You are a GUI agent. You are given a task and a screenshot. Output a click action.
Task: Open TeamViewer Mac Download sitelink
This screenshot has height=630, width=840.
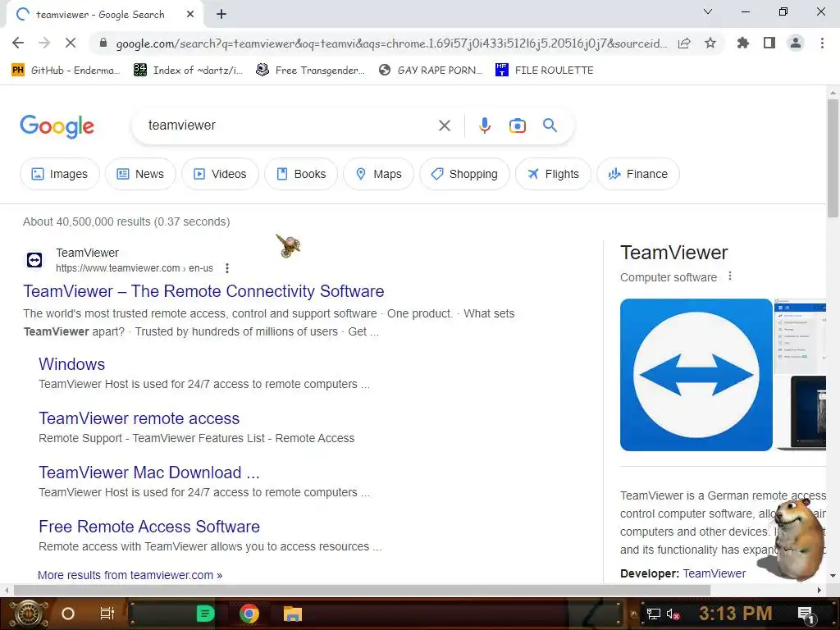pyautogui.click(x=149, y=472)
